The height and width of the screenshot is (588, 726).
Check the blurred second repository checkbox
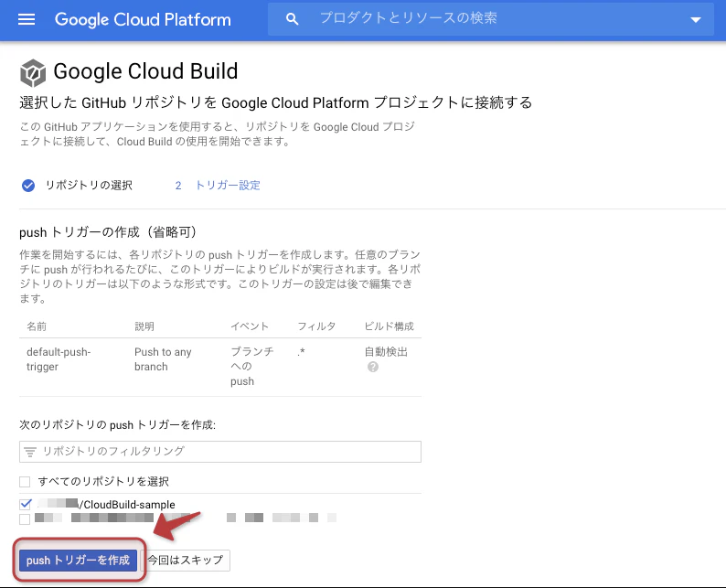(x=25, y=519)
